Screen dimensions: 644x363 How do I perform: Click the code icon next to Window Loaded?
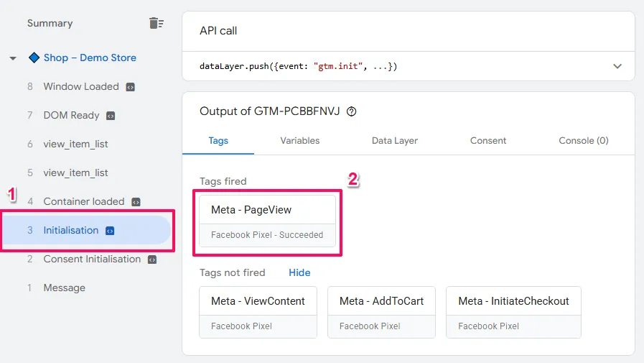coord(130,87)
